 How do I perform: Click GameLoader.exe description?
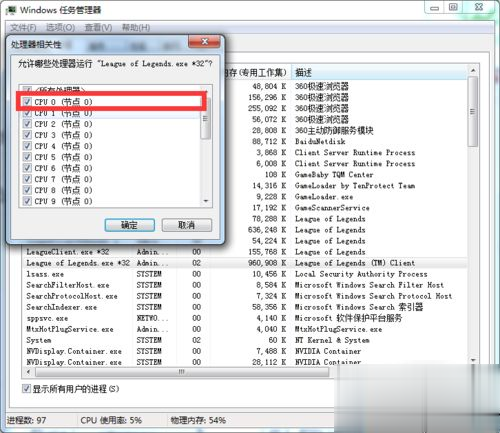[x=324, y=196]
